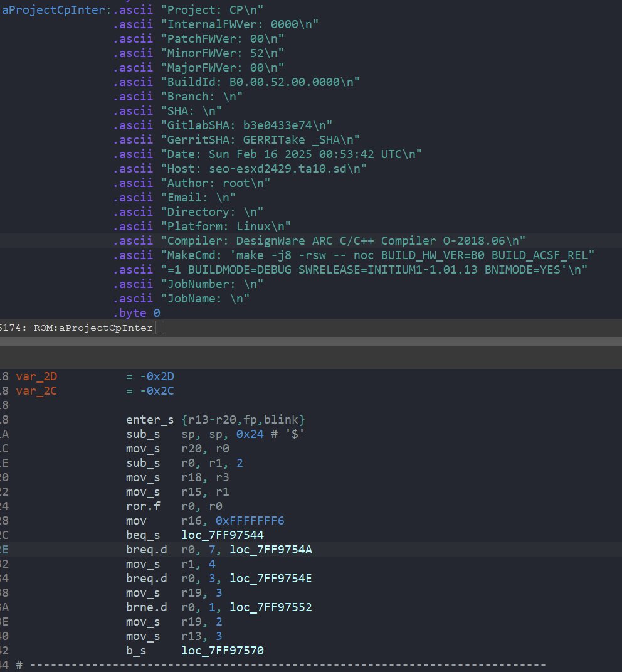Click the GerritSHA GERRITake _SHA string
The image size is (622, 672).
coord(260,140)
